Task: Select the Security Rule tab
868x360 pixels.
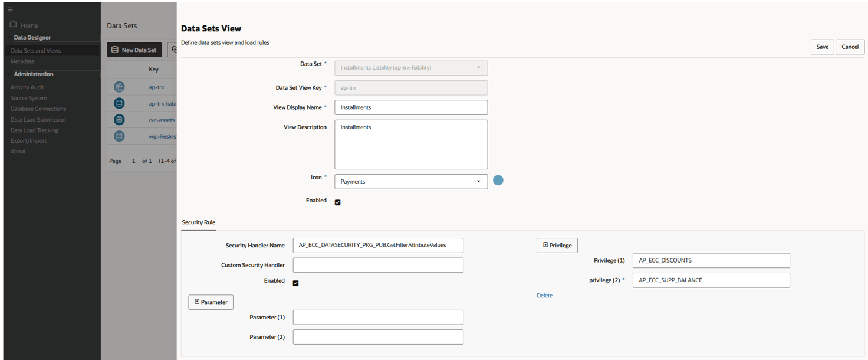Action: (199, 222)
